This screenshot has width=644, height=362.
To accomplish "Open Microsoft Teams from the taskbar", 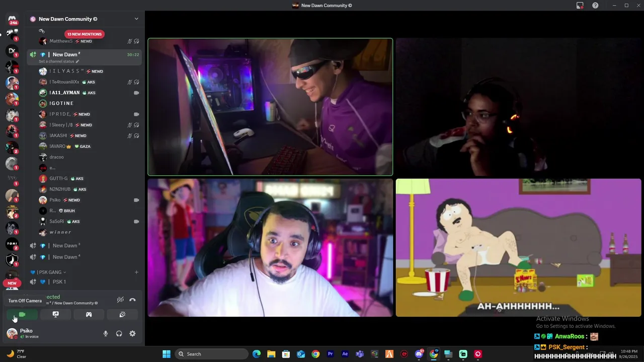I will [x=360, y=354].
